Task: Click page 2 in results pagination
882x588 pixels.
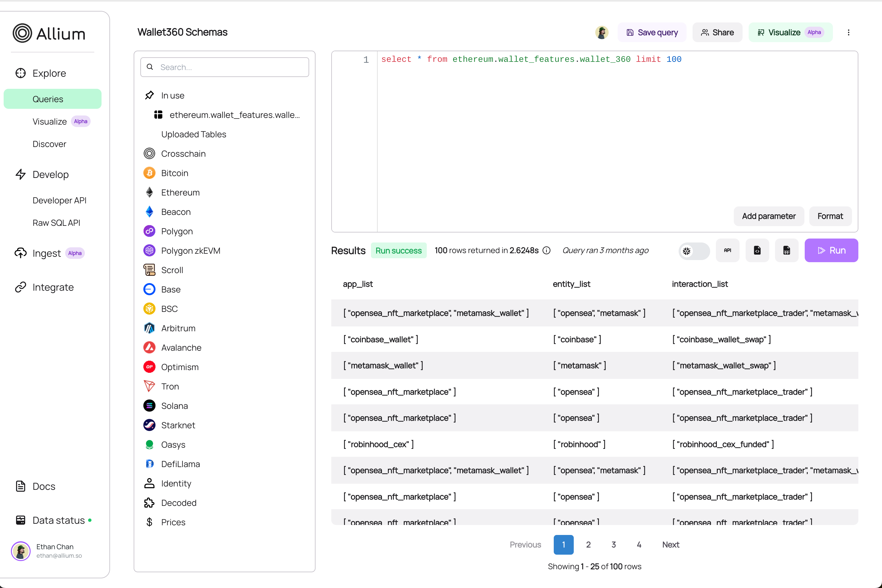Action: tap(589, 545)
